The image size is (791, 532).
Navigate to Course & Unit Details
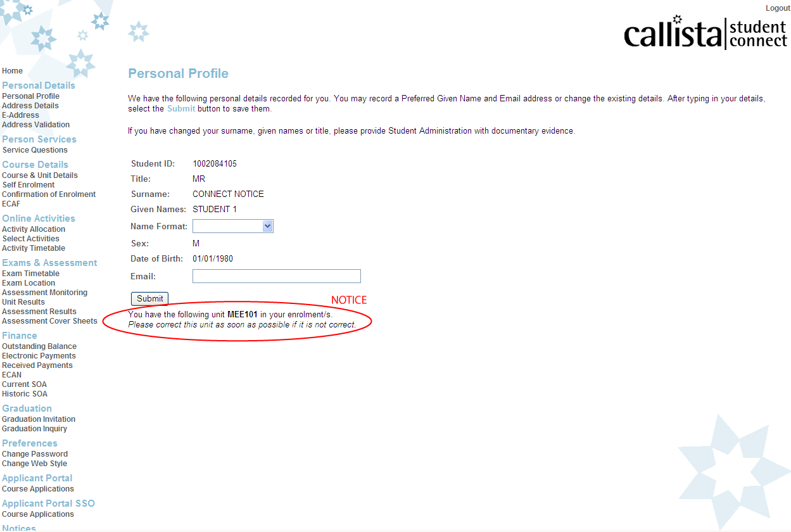coord(40,175)
